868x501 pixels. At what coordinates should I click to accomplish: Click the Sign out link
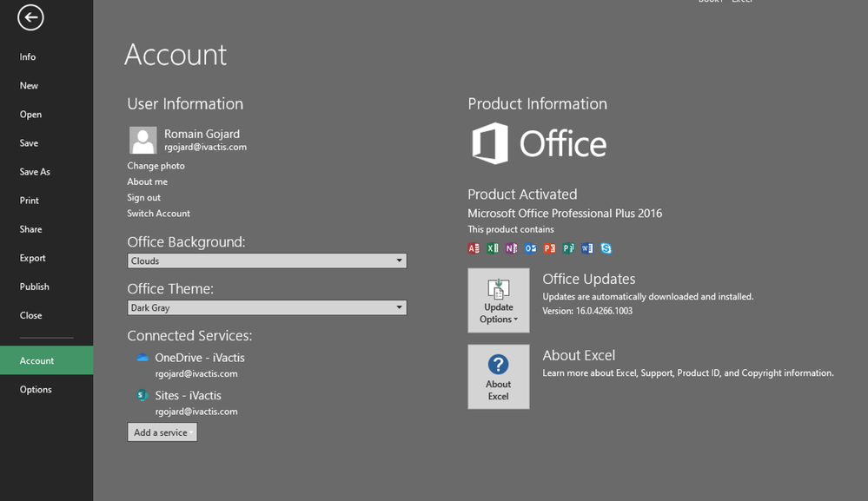144,197
